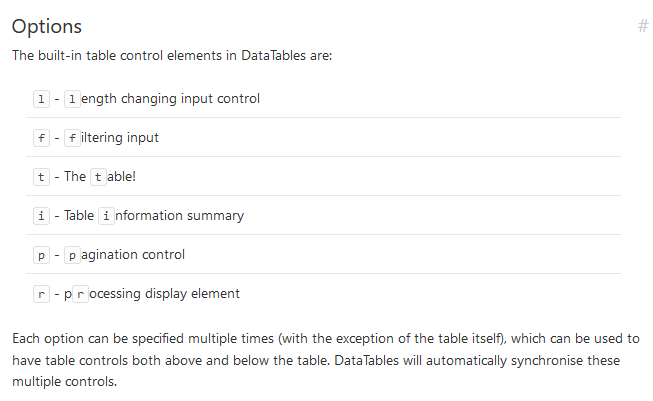Click the standalone 'r' code badge before the dash

click(41, 293)
